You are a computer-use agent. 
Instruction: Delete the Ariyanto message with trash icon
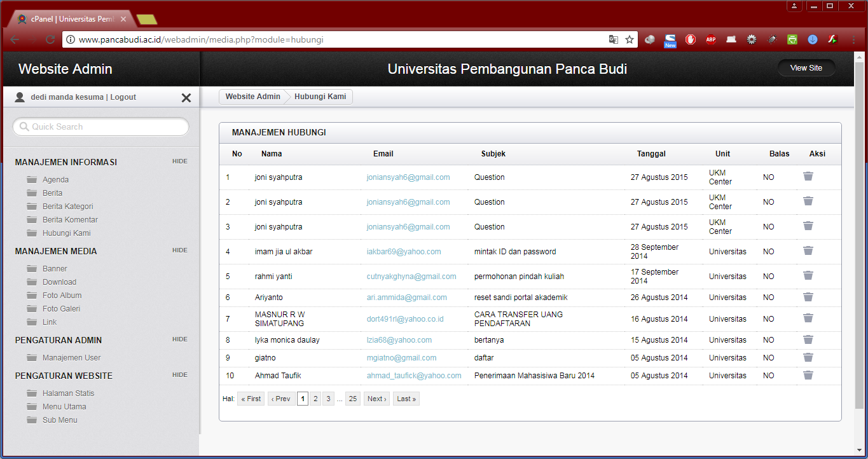coord(808,298)
